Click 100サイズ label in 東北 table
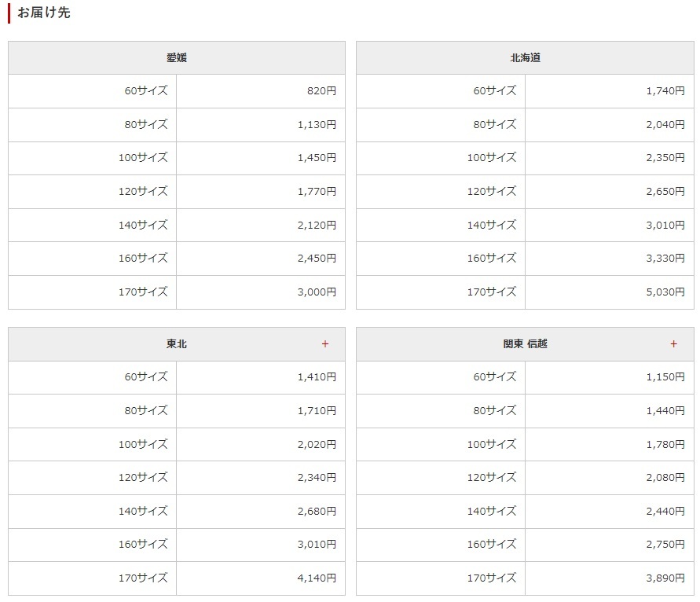 pyautogui.click(x=143, y=445)
